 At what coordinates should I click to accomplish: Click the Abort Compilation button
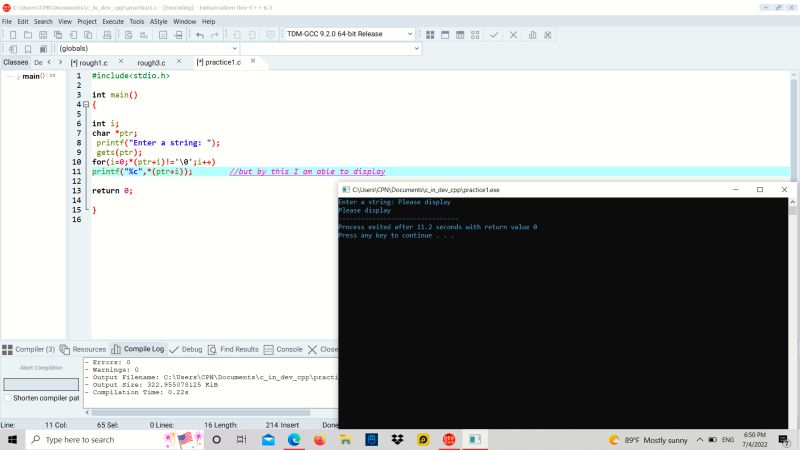(41, 368)
